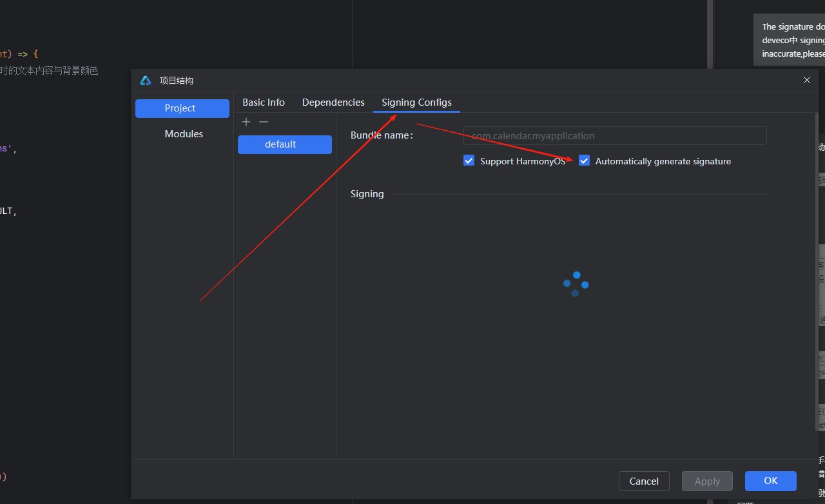
Task: Click the signature error notification at top right
Action: point(789,40)
